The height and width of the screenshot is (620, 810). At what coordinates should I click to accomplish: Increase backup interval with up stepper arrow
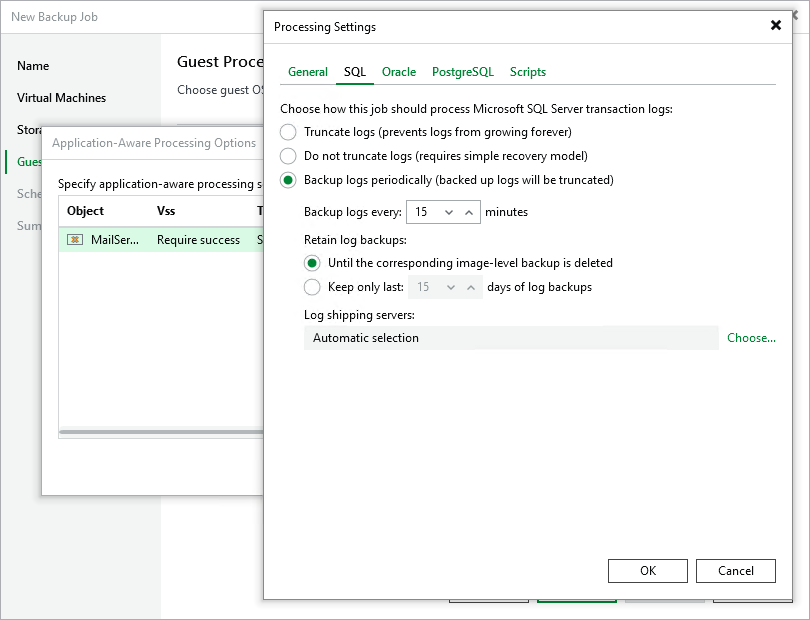click(470, 211)
